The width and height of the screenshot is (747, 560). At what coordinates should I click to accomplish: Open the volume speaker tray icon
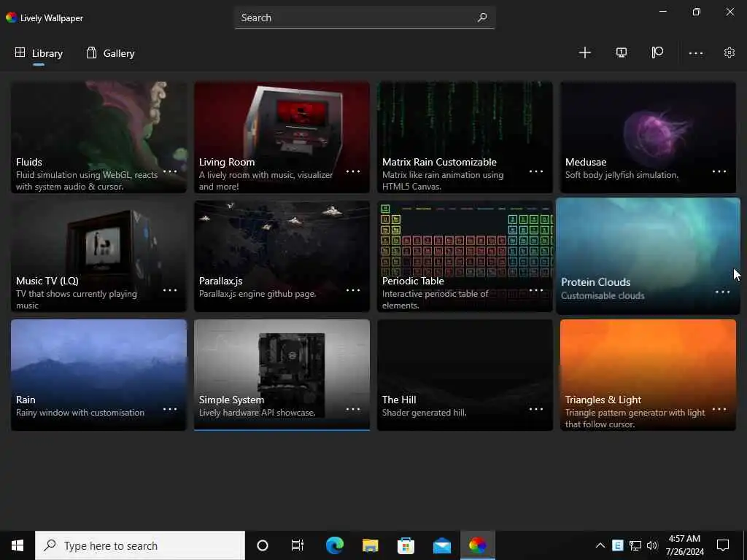pyautogui.click(x=652, y=545)
